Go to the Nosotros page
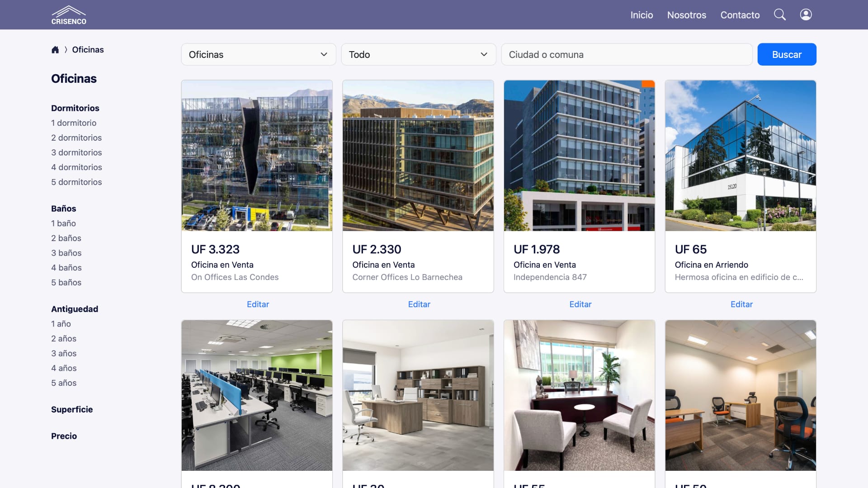 tap(686, 15)
